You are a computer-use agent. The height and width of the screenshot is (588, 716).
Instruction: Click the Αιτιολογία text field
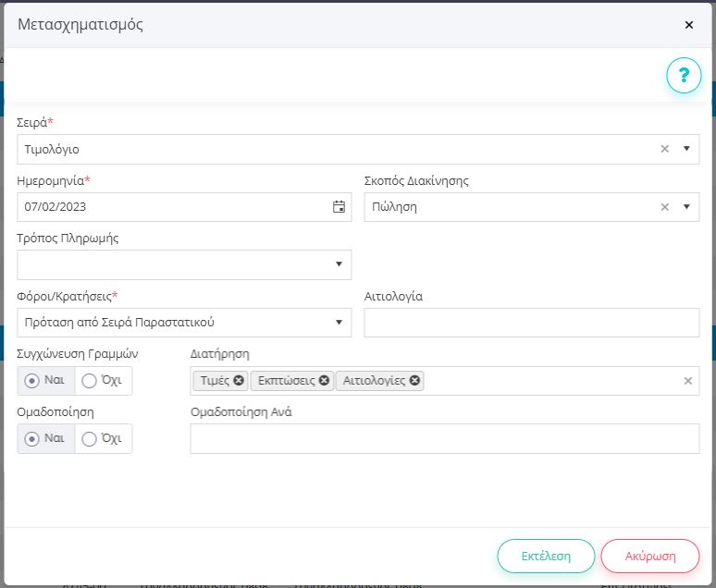(531, 323)
